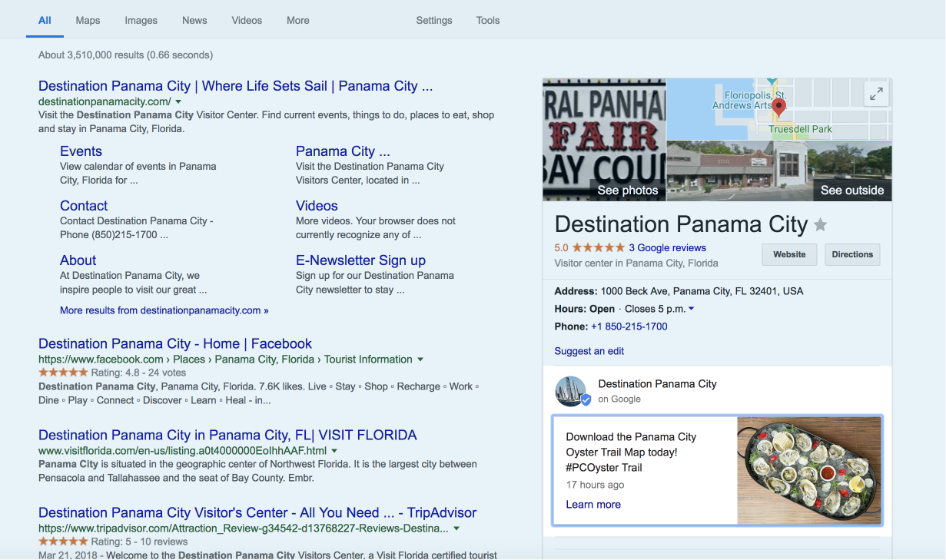946x560 pixels.
Task: Open search Settings menu
Action: point(434,21)
